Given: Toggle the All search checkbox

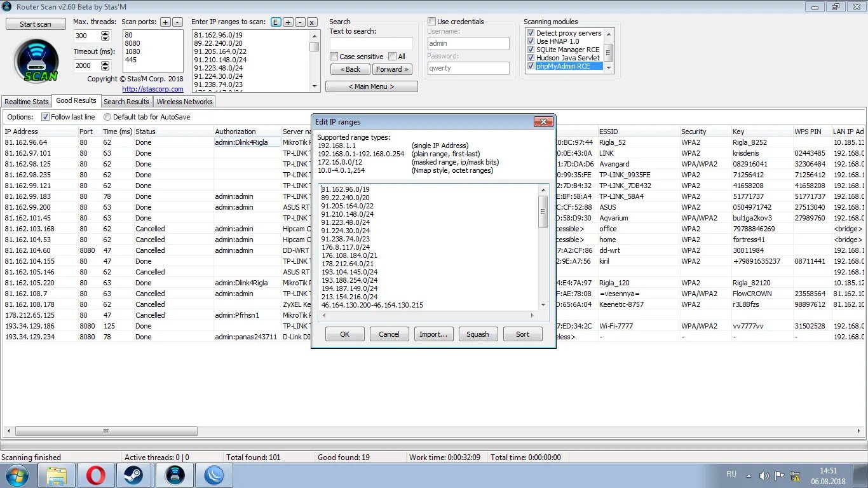Looking at the screenshot, I should click(x=393, y=57).
